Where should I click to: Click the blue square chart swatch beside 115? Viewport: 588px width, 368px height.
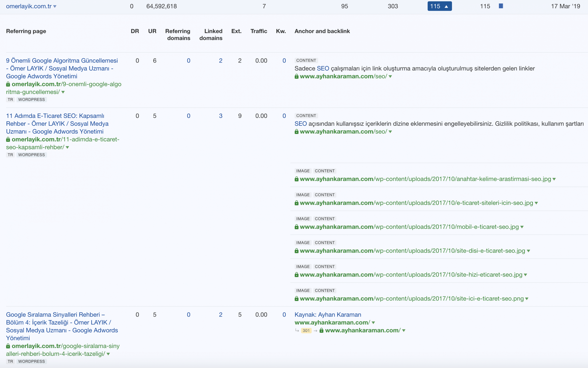coord(501,6)
